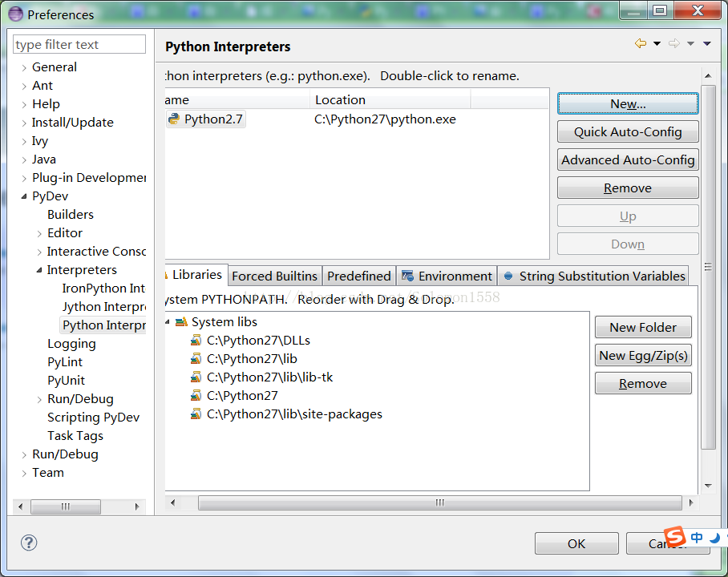The width and height of the screenshot is (728, 577).
Task: Click the String Substitution Variables tab icon
Action: 508,276
